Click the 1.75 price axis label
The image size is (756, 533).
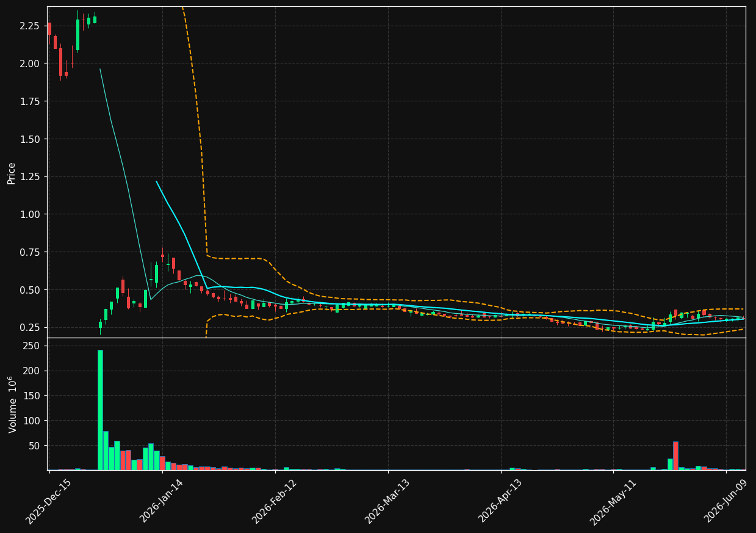(31, 101)
